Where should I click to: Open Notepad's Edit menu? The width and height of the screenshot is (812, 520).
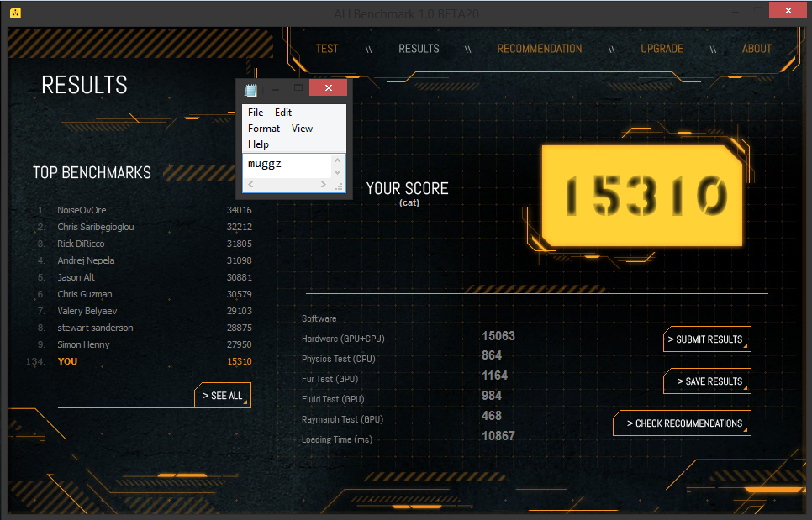point(283,113)
